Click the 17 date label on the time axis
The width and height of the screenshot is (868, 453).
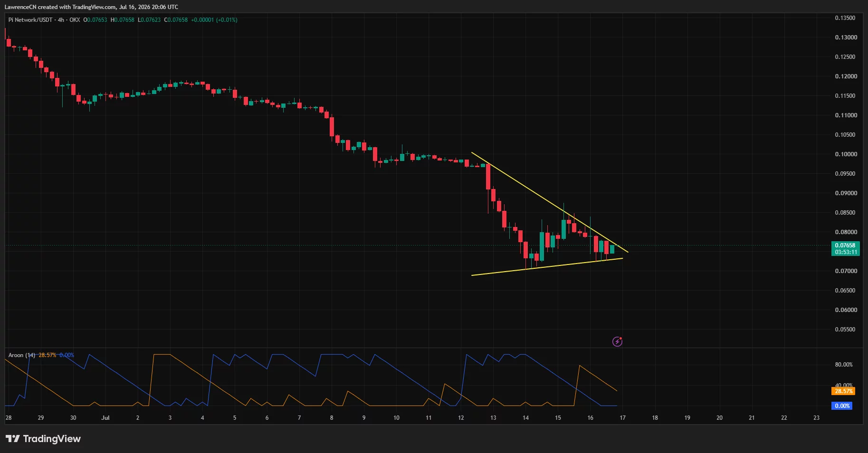tap(622, 418)
